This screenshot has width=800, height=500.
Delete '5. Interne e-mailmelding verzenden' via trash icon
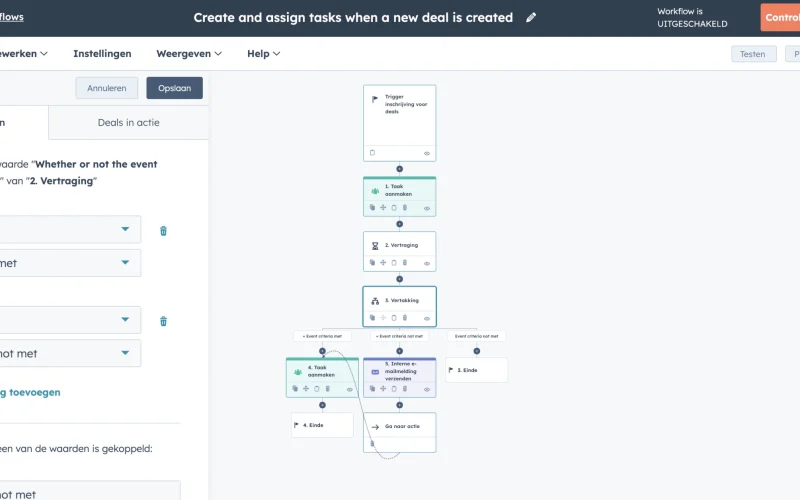405,389
